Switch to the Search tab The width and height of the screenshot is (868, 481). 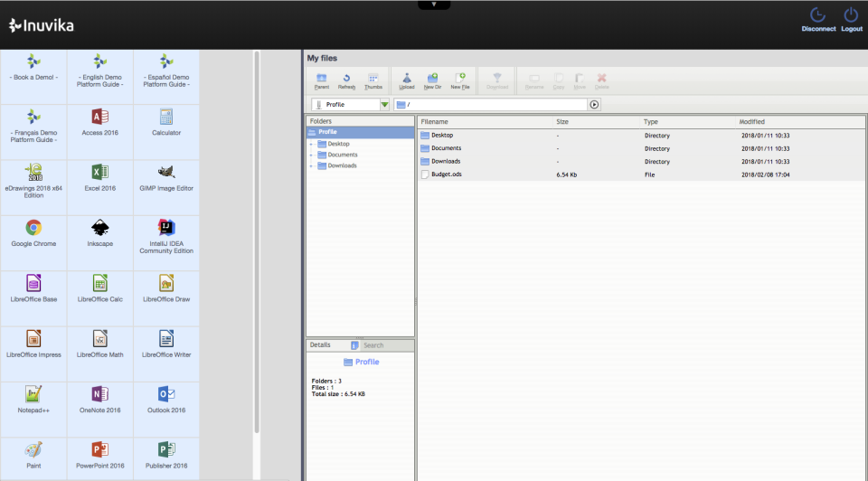coord(373,345)
